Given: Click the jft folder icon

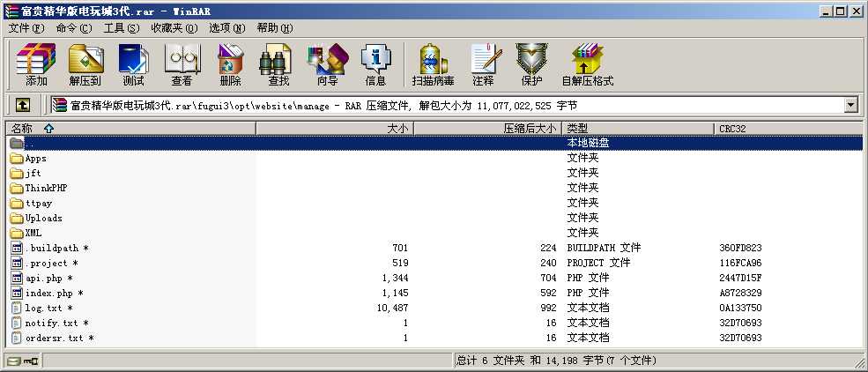Looking at the screenshot, I should coord(17,174).
